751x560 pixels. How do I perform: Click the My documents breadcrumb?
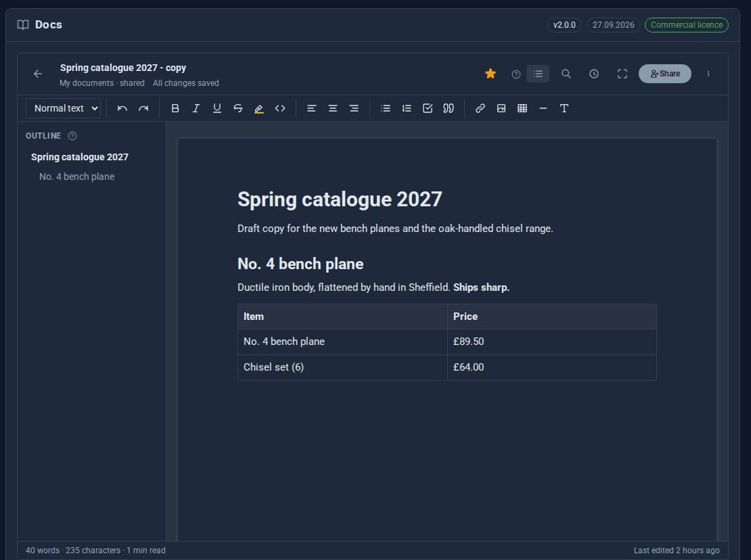click(87, 83)
